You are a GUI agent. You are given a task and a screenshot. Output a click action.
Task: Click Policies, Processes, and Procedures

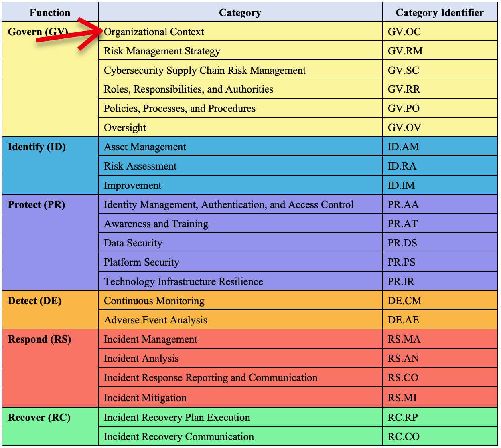180,108
